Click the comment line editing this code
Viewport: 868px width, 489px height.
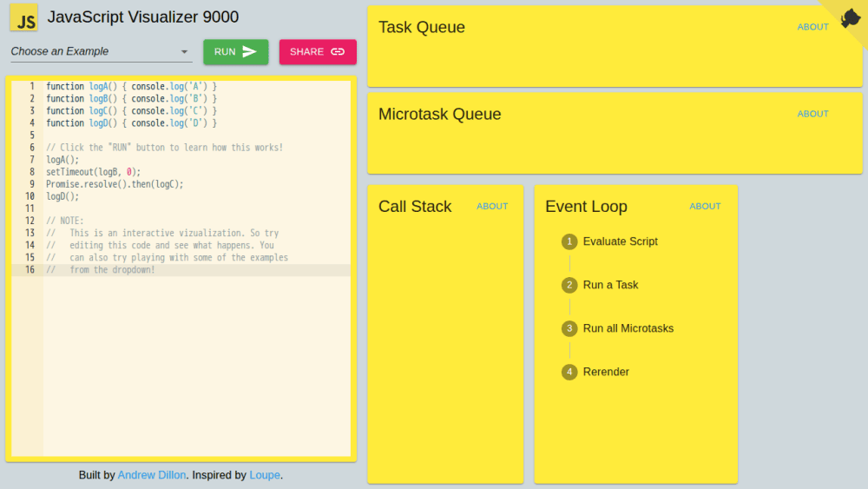click(160, 245)
